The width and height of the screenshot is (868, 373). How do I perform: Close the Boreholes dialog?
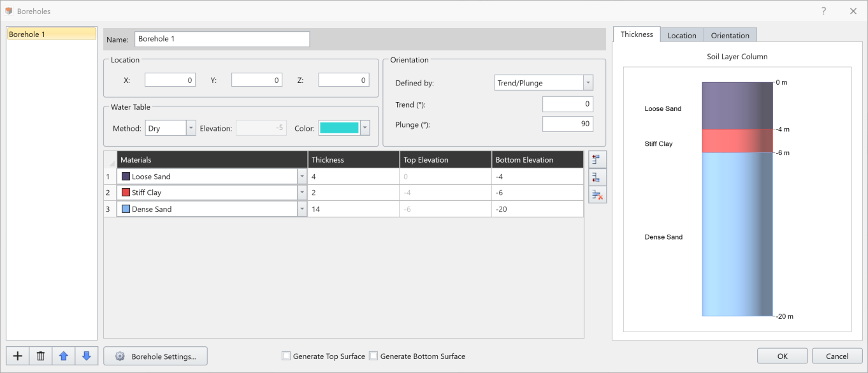853,11
